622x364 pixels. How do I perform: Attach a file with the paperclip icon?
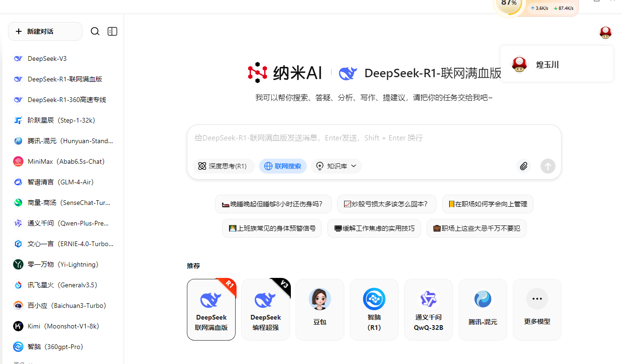[524, 166]
